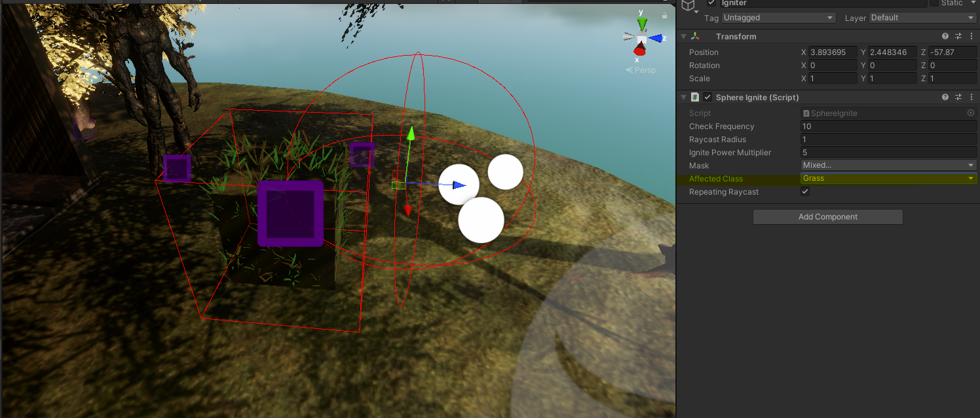
Task: Open Transform presets selector icon
Action: [x=958, y=37]
